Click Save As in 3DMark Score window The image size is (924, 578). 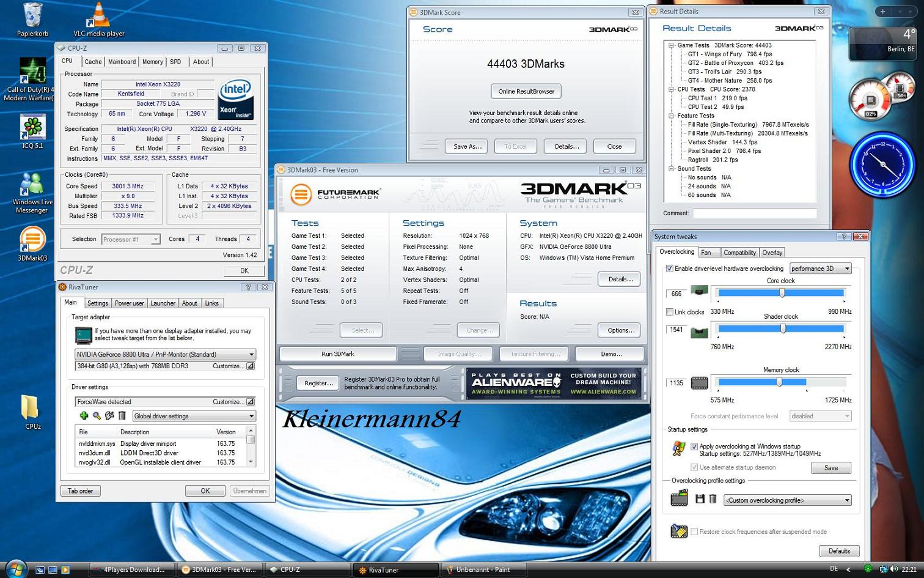coord(468,146)
